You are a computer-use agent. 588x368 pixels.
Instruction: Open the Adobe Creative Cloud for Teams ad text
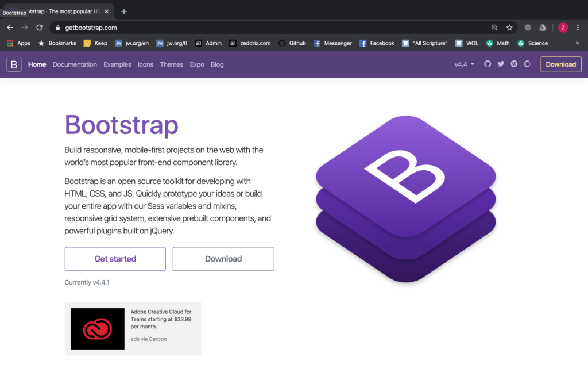tap(161, 319)
